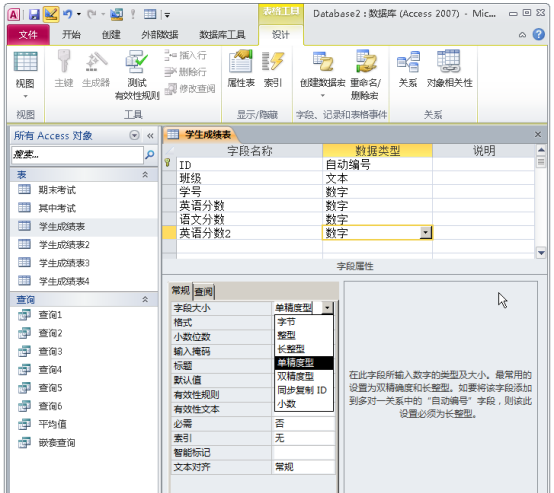The image size is (554, 493).
Task: Click the undo icon in quick access toolbar
Action: click(x=67, y=14)
